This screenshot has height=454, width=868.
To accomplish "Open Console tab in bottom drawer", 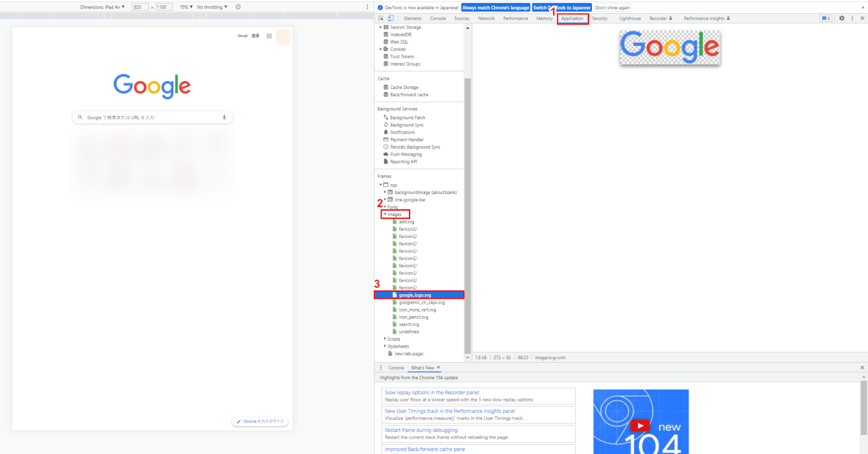I will [396, 367].
